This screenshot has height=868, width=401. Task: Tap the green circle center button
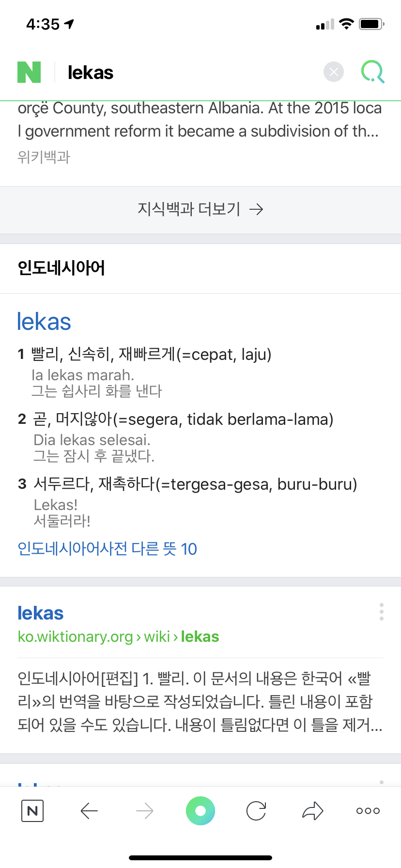pyautogui.click(x=200, y=811)
